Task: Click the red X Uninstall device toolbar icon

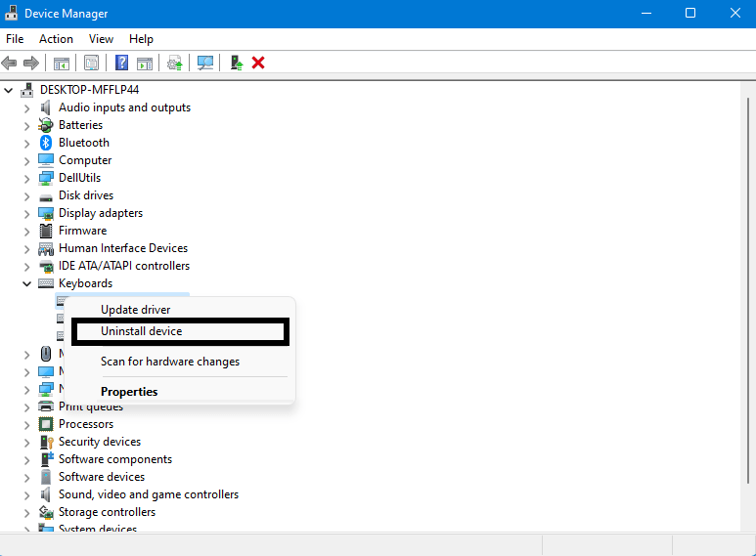Action: click(x=258, y=63)
